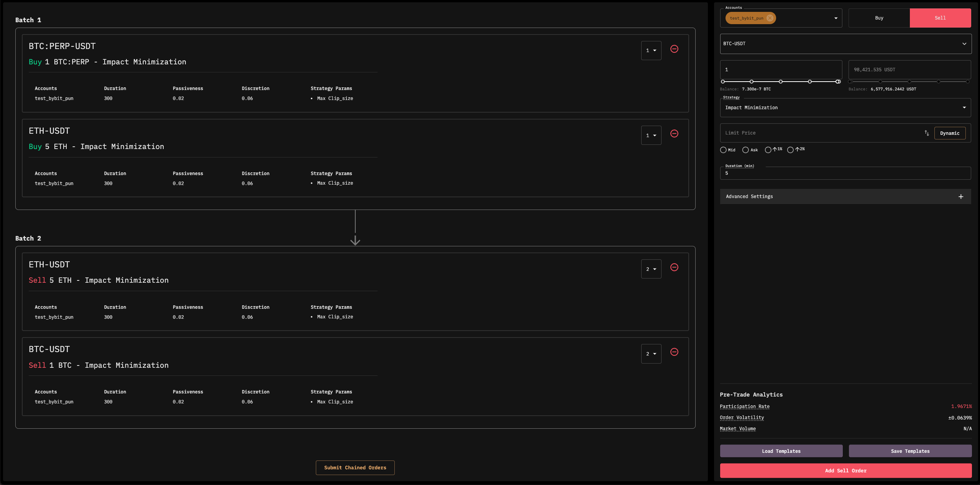This screenshot has width=980, height=485.
Task: Switch to the Buy side tab
Action: click(x=879, y=18)
